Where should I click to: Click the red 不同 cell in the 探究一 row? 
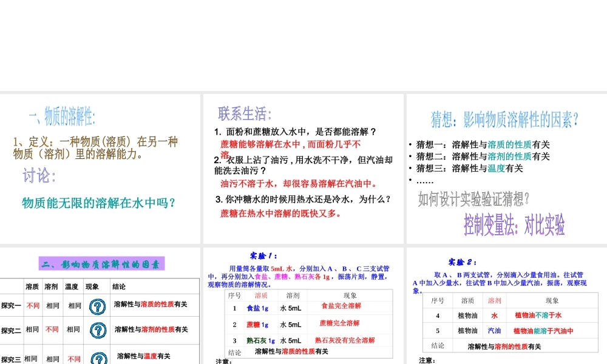coord(33,306)
